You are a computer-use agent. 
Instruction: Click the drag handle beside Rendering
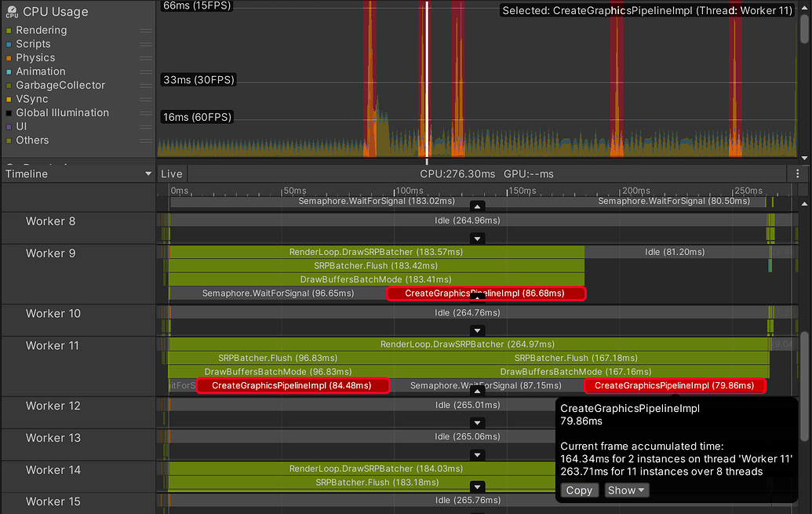click(146, 30)
